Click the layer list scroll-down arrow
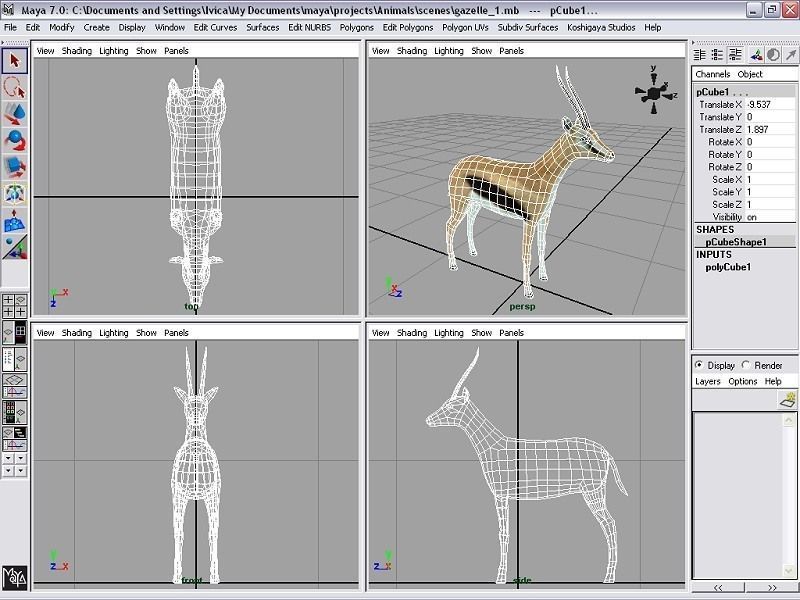 789,571
